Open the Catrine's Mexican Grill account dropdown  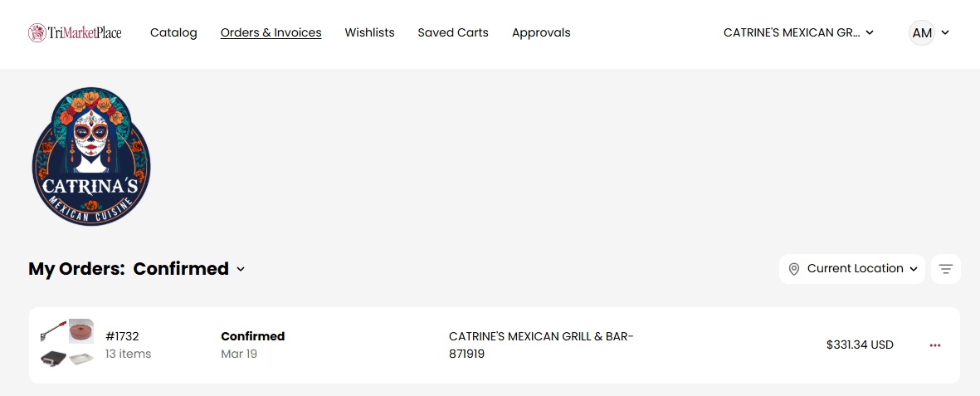(798, 33)
